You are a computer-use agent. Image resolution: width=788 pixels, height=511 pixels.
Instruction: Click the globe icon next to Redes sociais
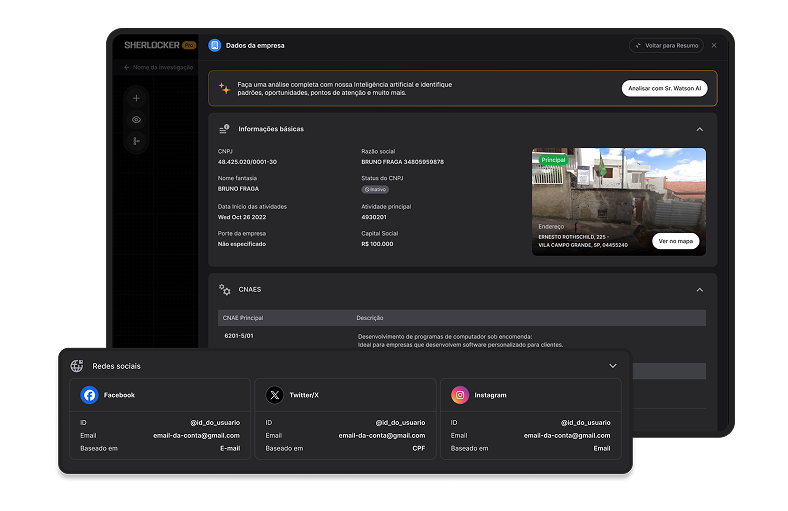pos(77,366)
